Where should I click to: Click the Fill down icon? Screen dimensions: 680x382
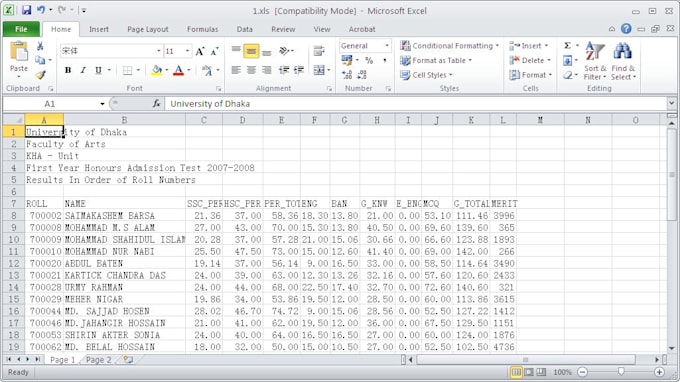[567, 61]
